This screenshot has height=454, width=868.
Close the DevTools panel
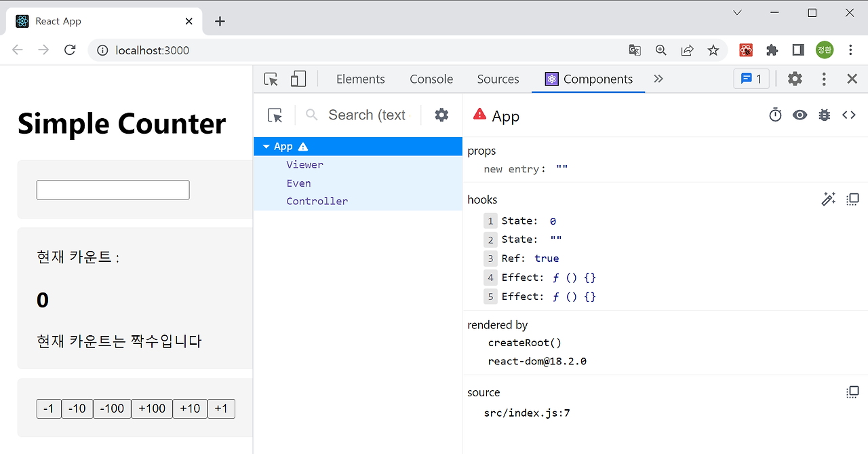(852, 79)
